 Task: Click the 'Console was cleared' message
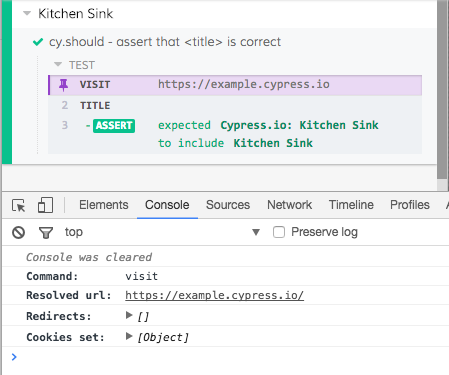click(89, 257)
